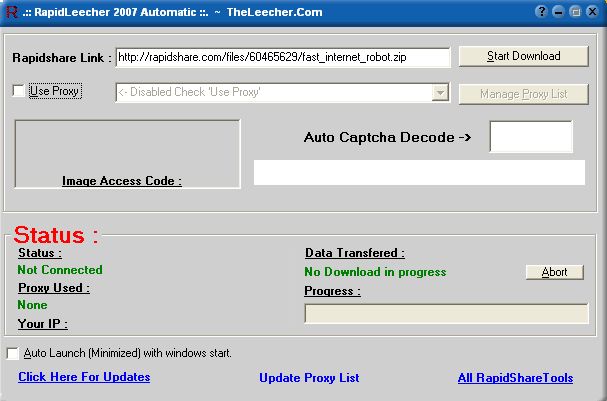Click the Rapidshare Link input field
Viewport: 607px width, 401px height.
point(283,57)
